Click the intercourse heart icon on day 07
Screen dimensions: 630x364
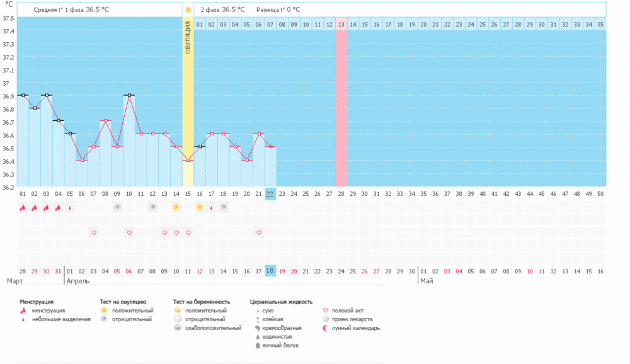[x=94, y=232]
